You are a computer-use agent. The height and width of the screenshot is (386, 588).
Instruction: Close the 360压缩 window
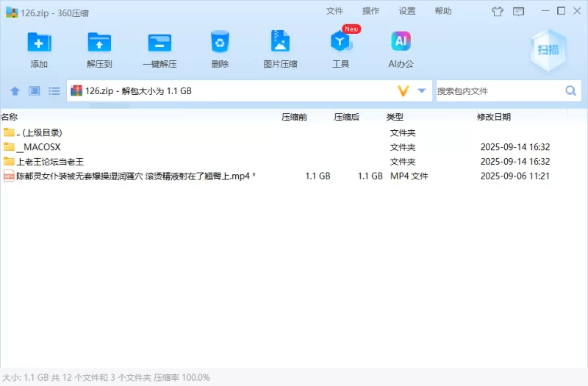(577, 11)
